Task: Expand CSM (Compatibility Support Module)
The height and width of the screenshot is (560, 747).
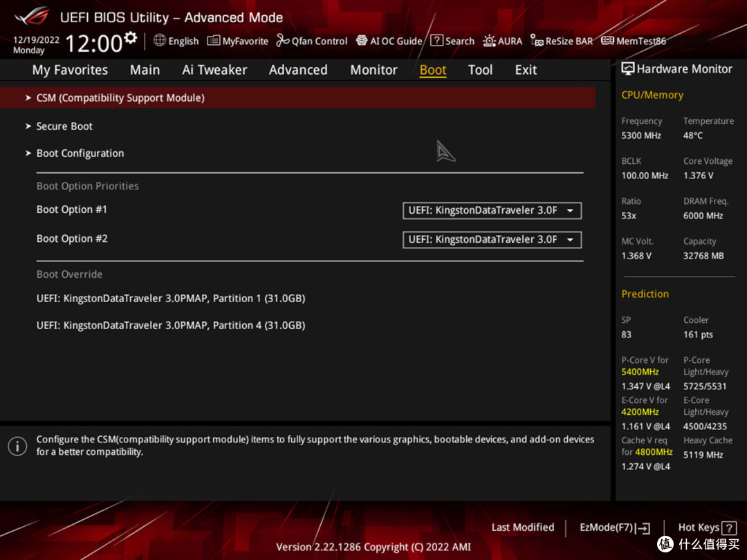Action: pyautogui.click(x=297, y=97)
